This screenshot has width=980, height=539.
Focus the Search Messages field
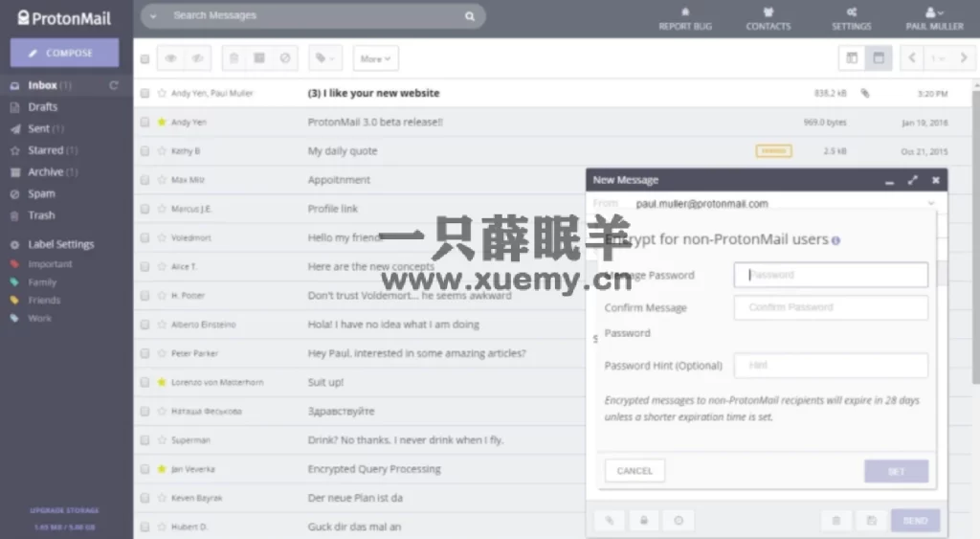[x=313, y=15]
